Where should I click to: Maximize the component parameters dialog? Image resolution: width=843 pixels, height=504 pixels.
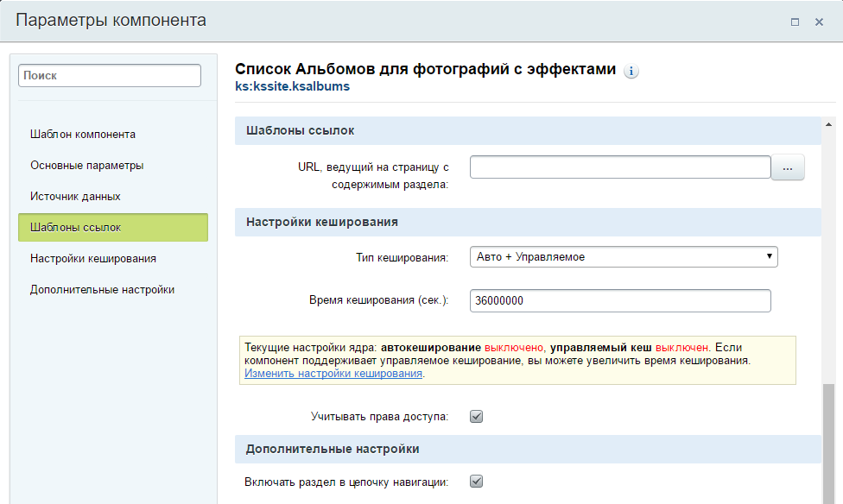[795, 22]
